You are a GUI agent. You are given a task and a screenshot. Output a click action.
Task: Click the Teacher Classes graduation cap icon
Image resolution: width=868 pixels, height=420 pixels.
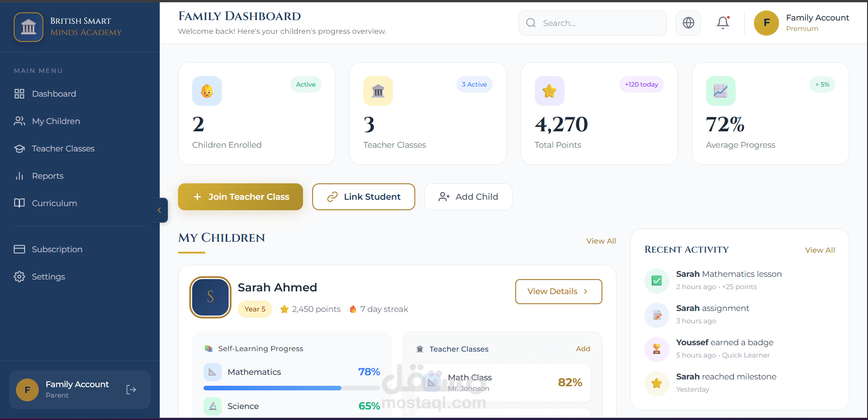[19, 149]
